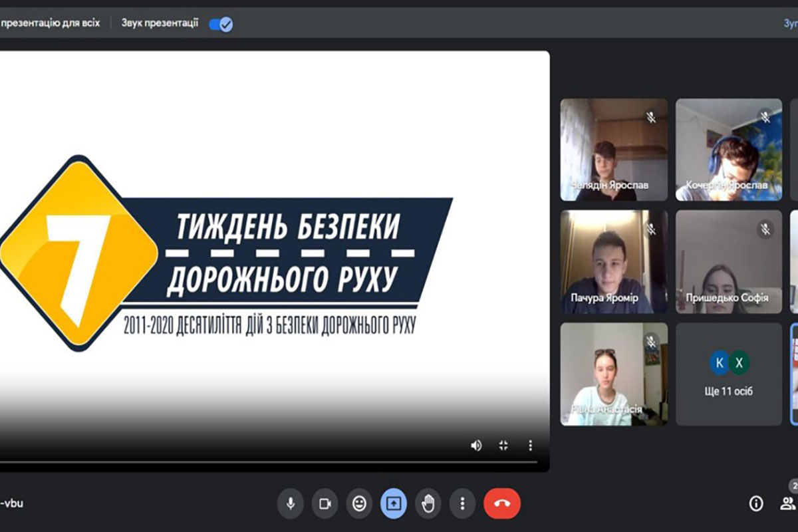The width and height of the screenshot is (798, 532).
Task: Open the Ще 11 осіб tile
Action: (729, 374)
